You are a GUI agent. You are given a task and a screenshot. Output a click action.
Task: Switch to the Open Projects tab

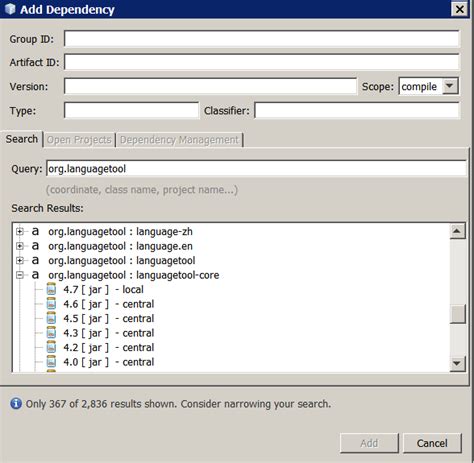tap(79, 140)
